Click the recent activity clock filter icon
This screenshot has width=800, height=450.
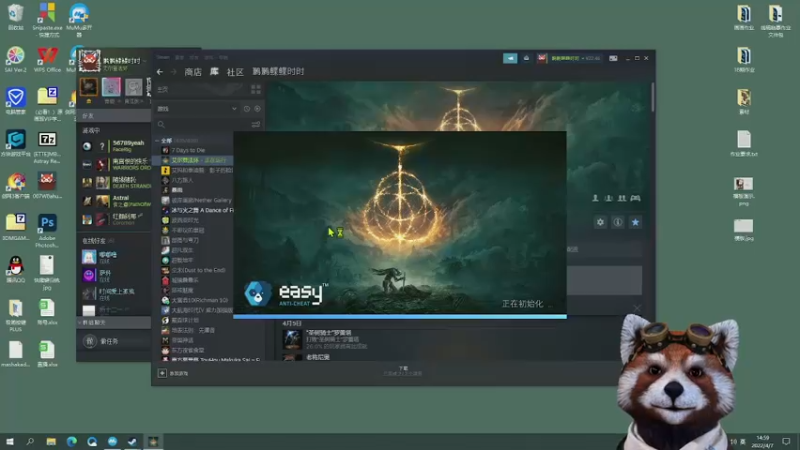247,109
